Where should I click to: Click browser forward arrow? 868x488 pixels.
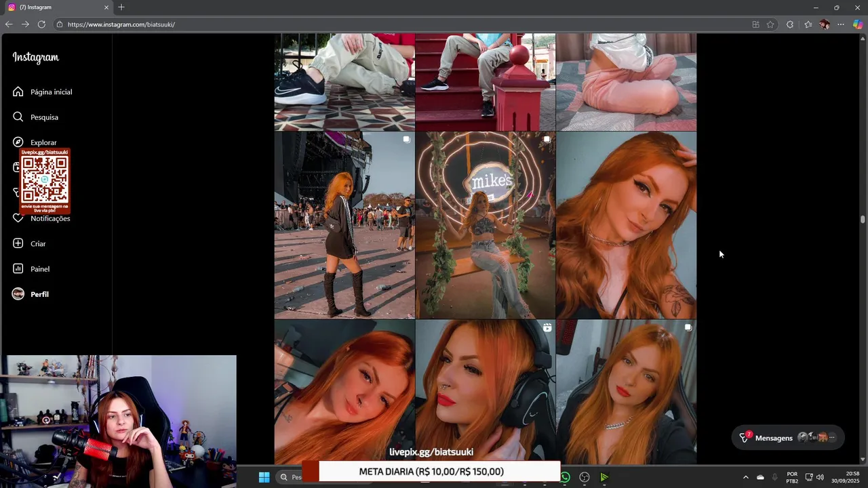tap(25, 24)
